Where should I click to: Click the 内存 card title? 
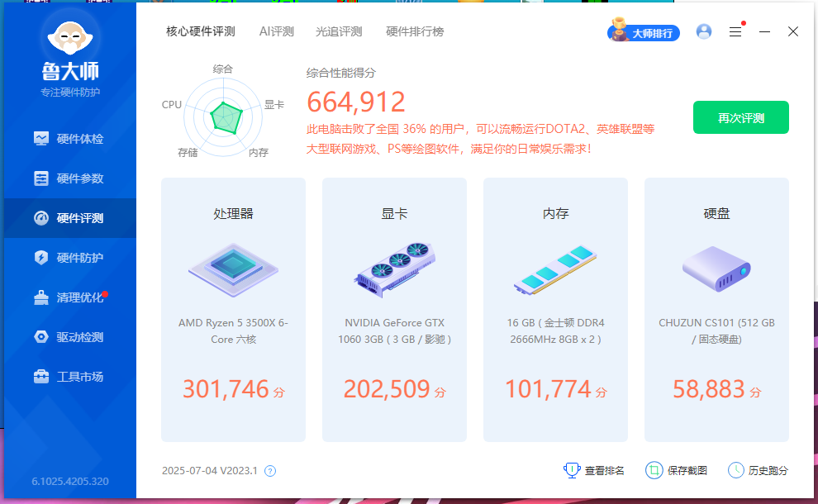pos(555,213)
